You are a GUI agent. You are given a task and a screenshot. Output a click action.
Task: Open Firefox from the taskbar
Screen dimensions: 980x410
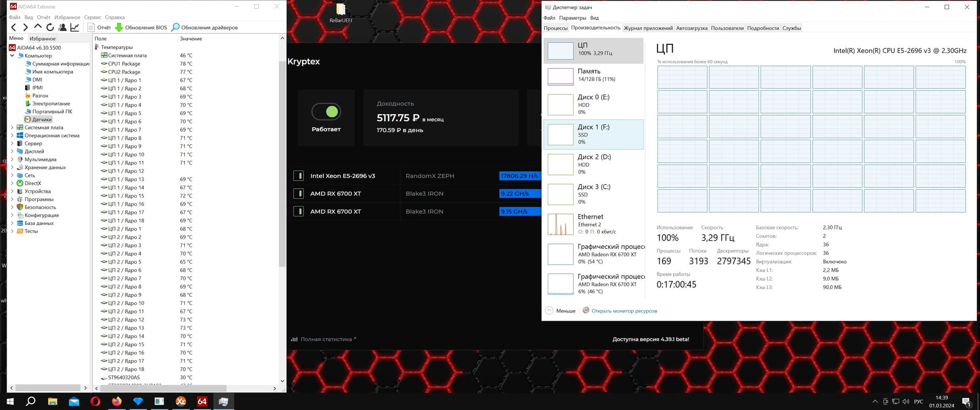(x=116, y=401)
